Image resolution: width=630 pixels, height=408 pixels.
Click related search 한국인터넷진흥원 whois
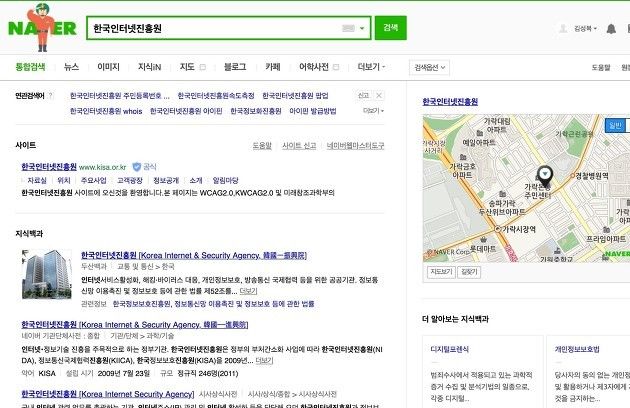point(106,111)
